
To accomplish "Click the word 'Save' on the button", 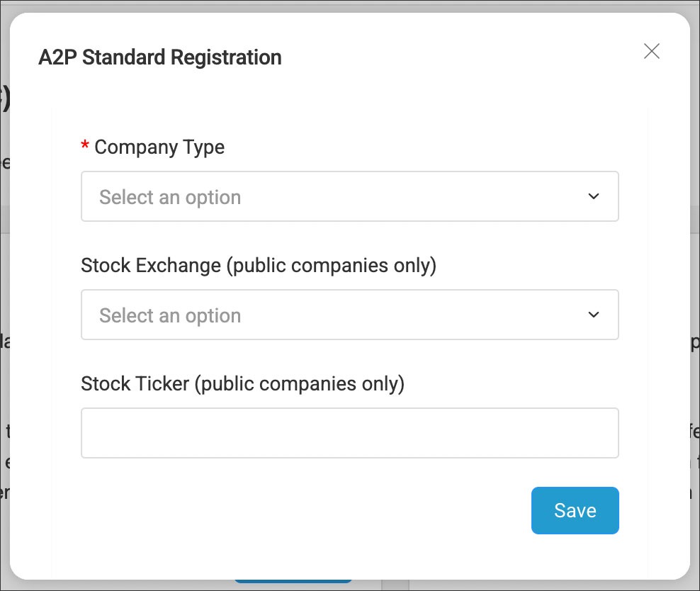I will tap(575, 511).
